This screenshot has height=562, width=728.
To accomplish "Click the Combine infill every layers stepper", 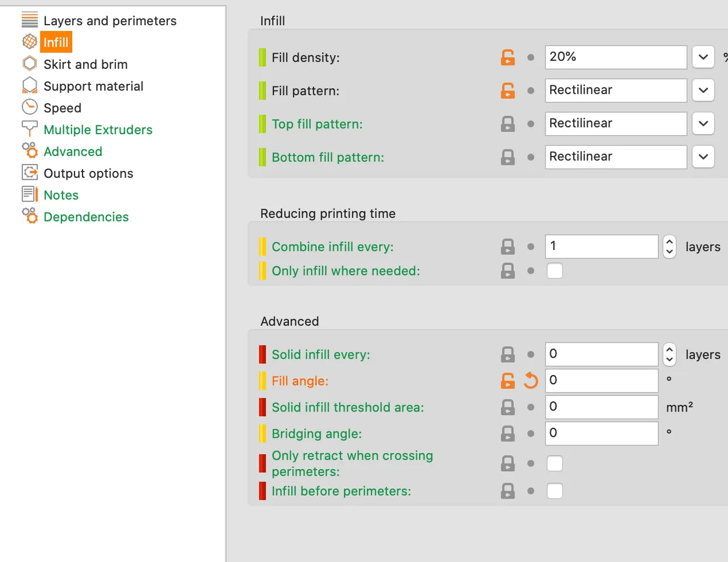I will (x=669, y=246).
